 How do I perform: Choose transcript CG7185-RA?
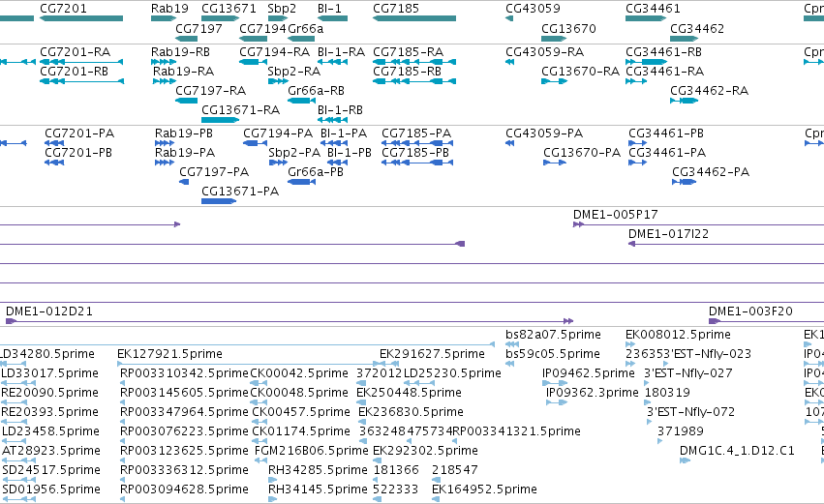point(414,62)
